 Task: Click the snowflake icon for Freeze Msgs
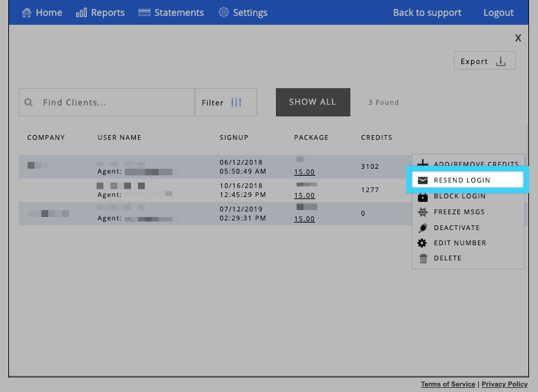[x=423, y=212]
